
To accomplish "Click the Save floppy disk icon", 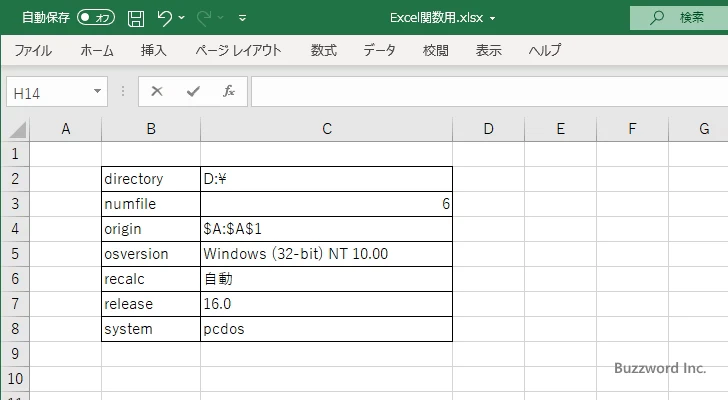I will 136,18.
